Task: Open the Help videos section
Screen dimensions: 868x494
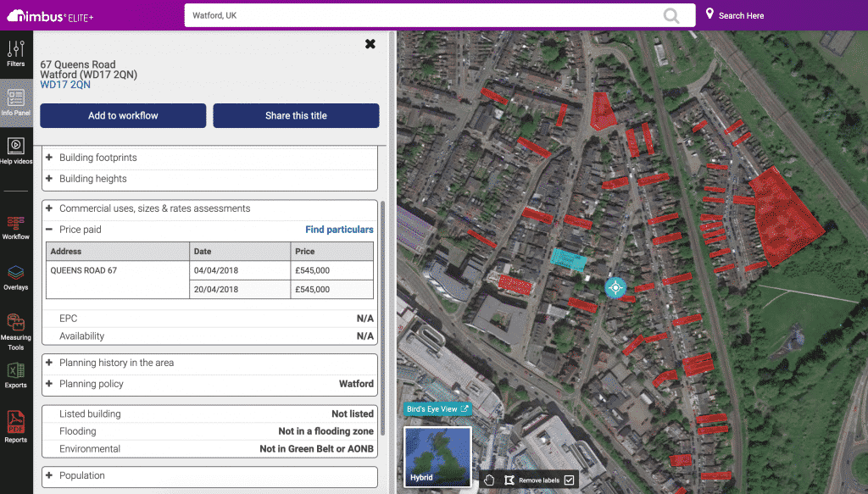Action: [16, 153]
